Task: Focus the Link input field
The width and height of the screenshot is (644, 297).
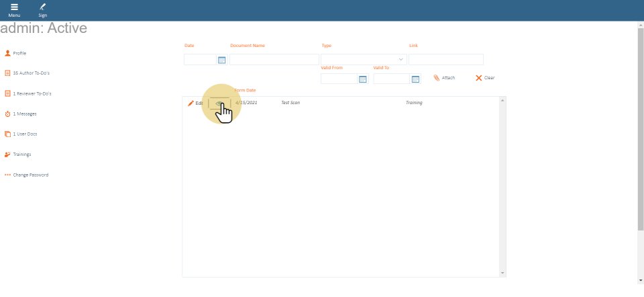Action: click(x=445, y=60)
